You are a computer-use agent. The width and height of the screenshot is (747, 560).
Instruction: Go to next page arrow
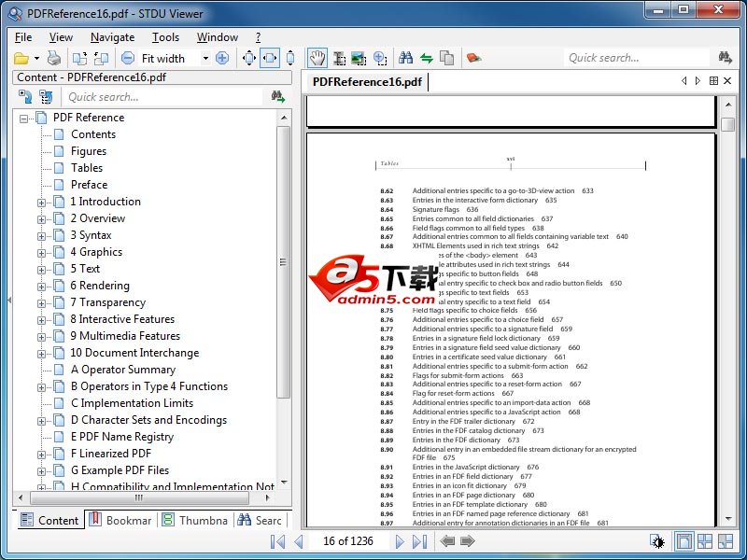click(x=400, y=541)
